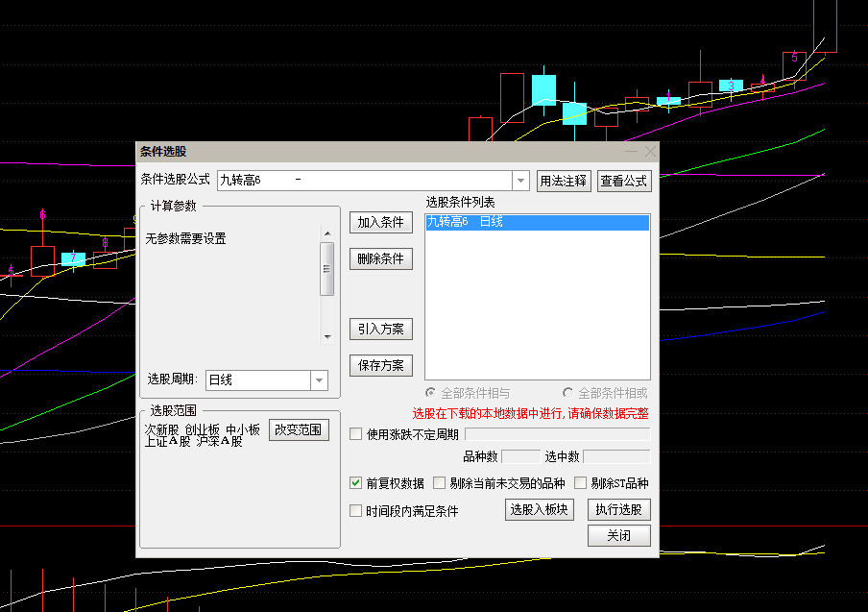Click the 选中数 value field

tap(616, 457)
